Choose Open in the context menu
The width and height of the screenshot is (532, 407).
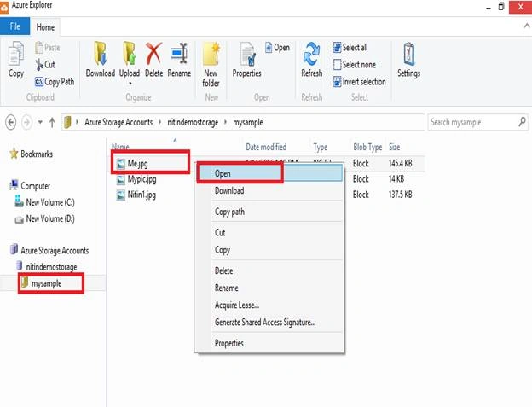(269, 173)
